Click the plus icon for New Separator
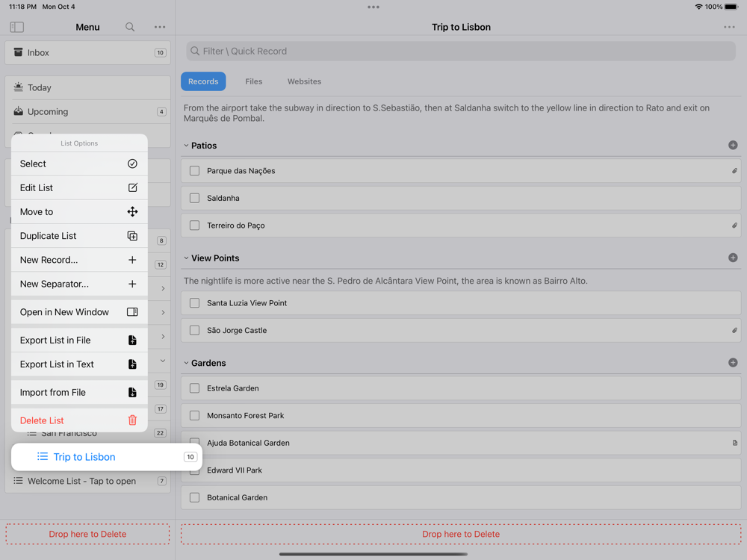Image resolution: width=747 pixels, height=560 pixels. (132, 284)
